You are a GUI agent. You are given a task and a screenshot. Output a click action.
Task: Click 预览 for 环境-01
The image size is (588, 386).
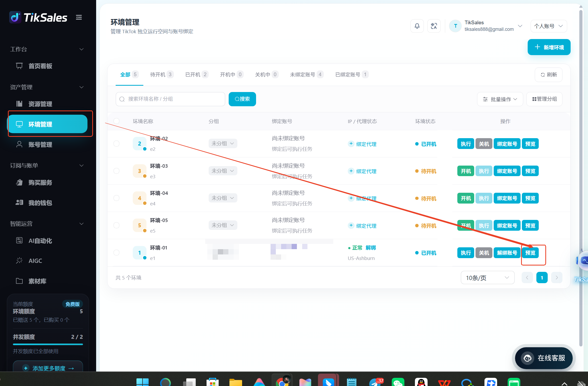(x=530, y=253)
